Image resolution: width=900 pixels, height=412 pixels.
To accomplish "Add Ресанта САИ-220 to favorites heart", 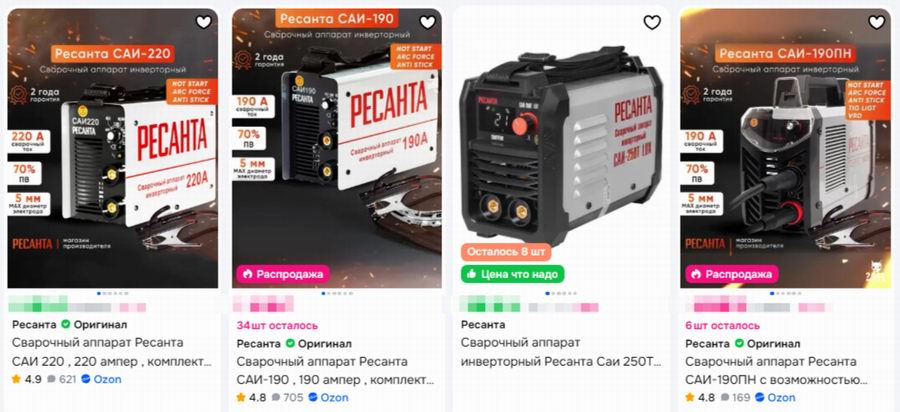I will (x=204, y=22).
